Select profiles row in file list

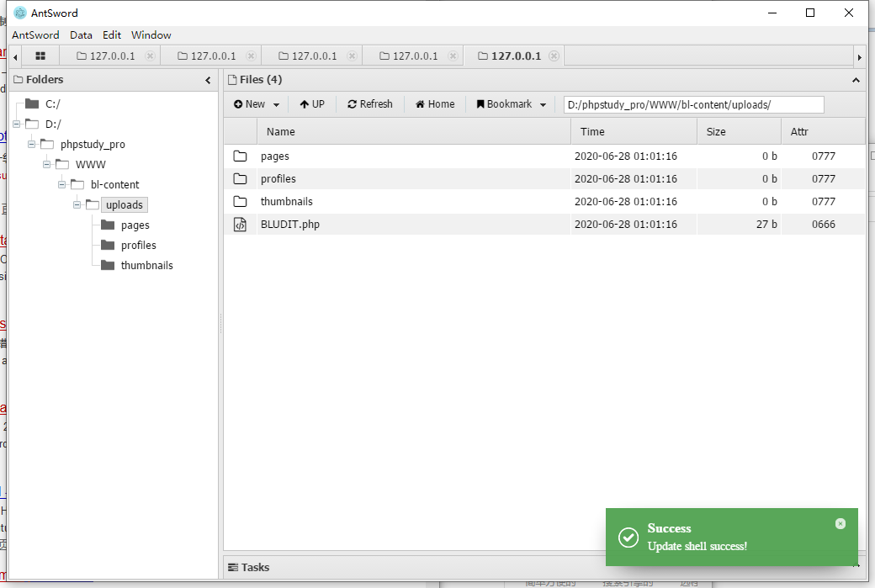[x=544, y=178]
